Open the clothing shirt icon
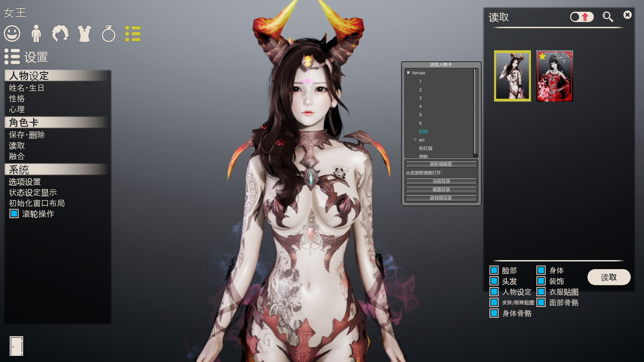This screenshot has width=644, height=362. coord(85,34)
